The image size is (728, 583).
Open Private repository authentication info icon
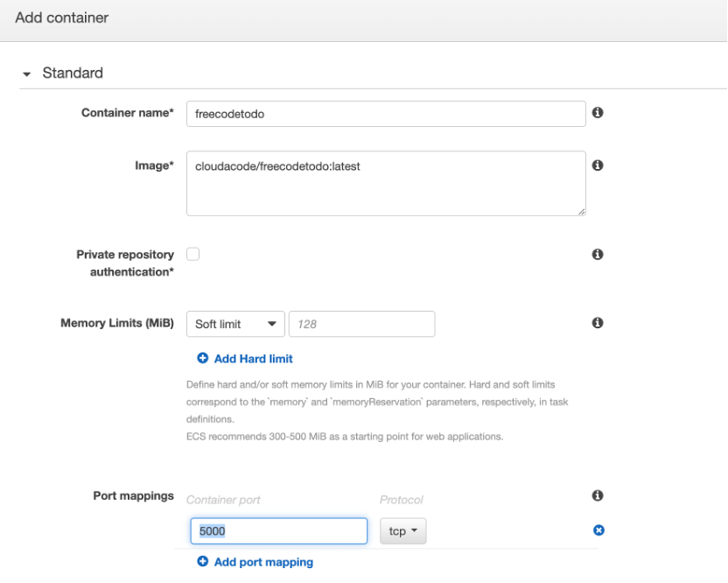(x=598, y=254)
